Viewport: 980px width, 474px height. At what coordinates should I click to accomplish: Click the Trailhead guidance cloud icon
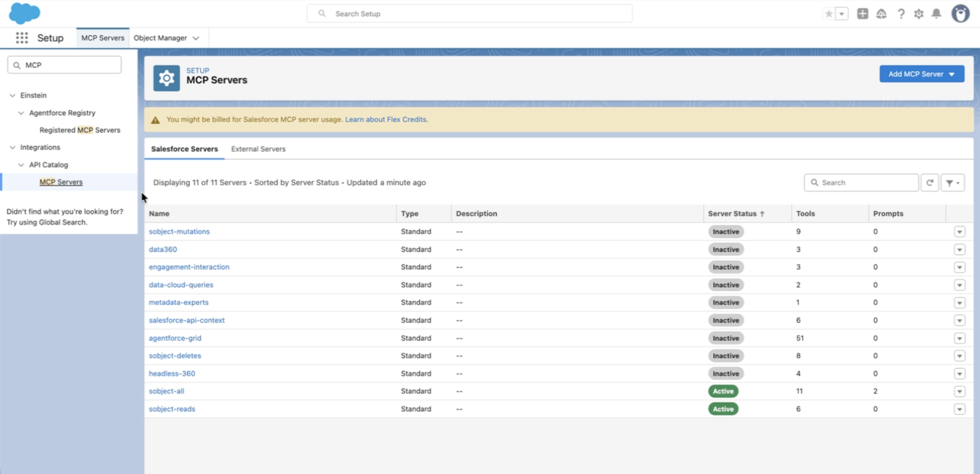[881, 14]
